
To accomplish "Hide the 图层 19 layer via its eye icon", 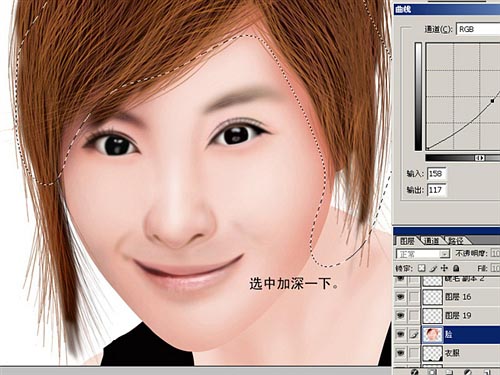I will 400,315.
